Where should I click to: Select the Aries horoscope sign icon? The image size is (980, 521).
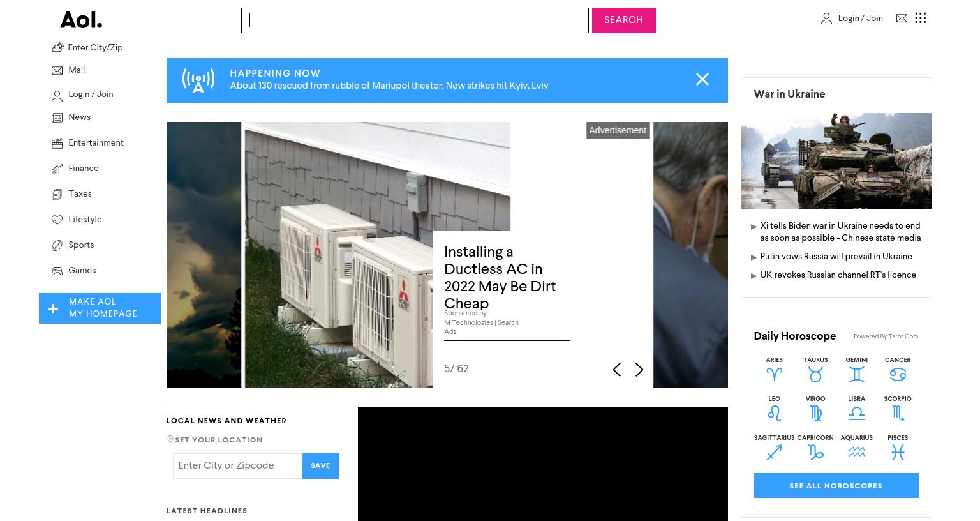774,375
